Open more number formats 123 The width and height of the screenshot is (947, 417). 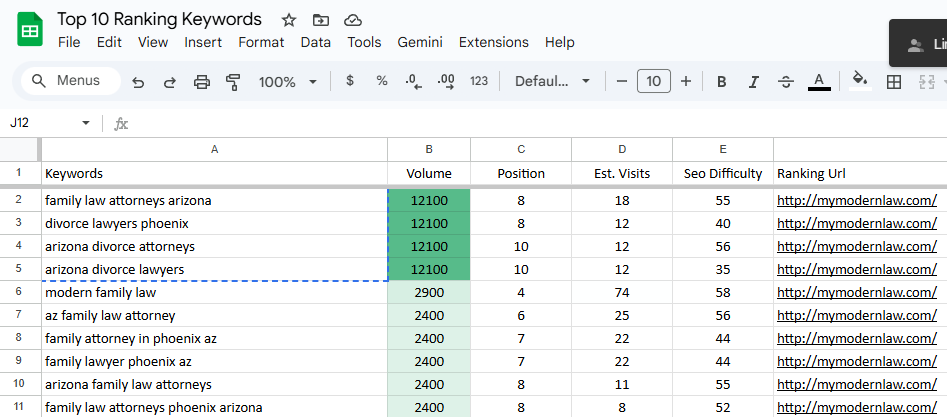479,81
